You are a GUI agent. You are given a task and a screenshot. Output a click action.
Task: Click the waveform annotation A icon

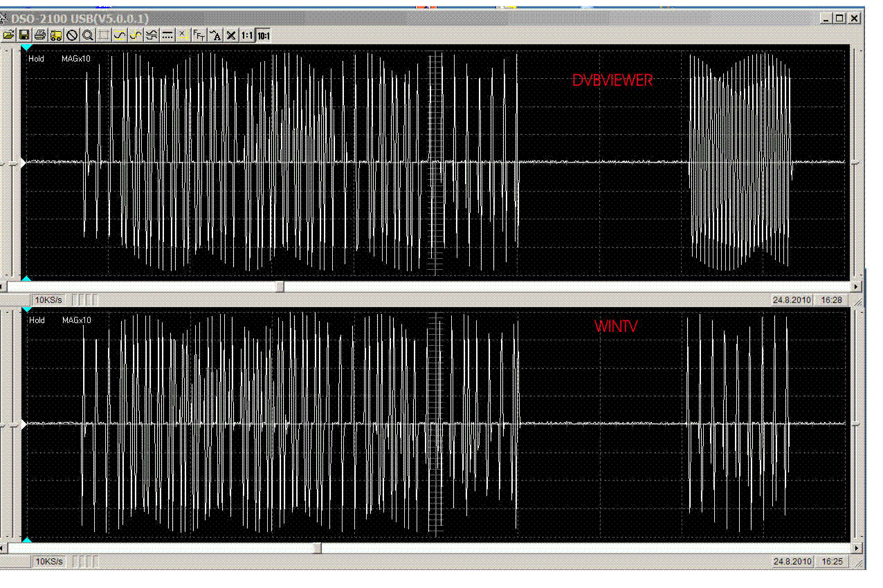(x=215, y=35)
